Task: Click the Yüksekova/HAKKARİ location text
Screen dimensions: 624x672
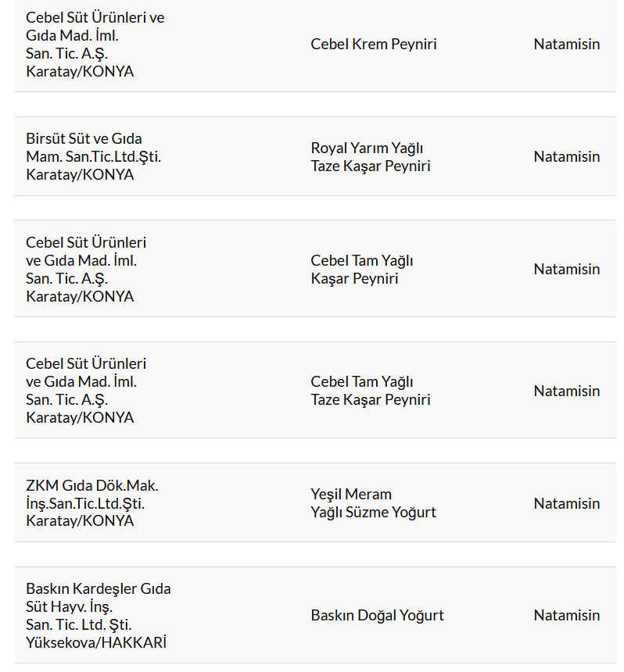Action: pyautogui.click(x=95, y=643)
